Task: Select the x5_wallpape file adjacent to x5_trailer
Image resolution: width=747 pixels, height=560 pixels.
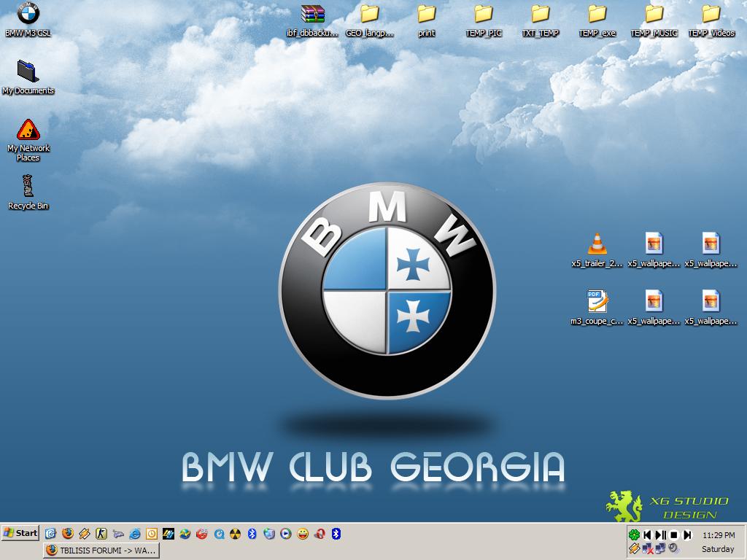Action: [x=654, y=250]
